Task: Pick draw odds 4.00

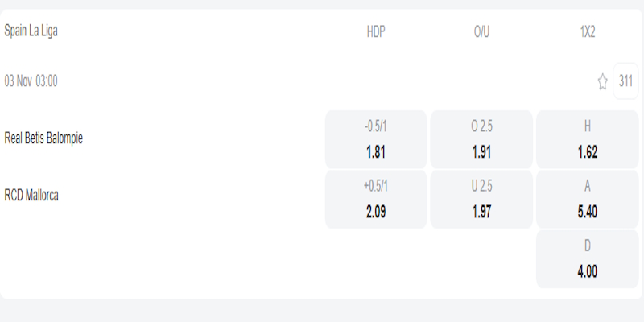Action: tap(587, 259)
